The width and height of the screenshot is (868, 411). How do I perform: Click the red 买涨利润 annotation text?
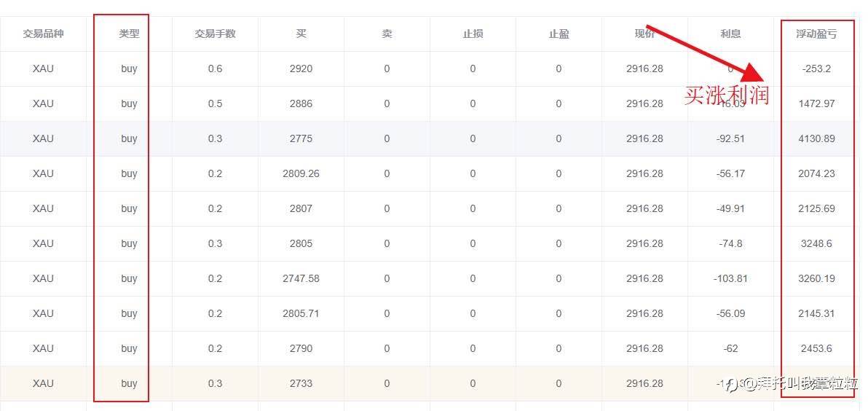(726, 95)
